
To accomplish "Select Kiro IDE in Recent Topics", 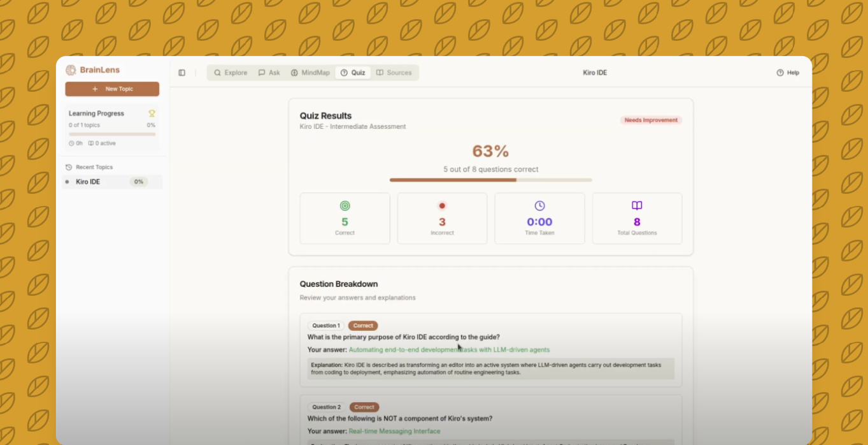I will (112, 182).
